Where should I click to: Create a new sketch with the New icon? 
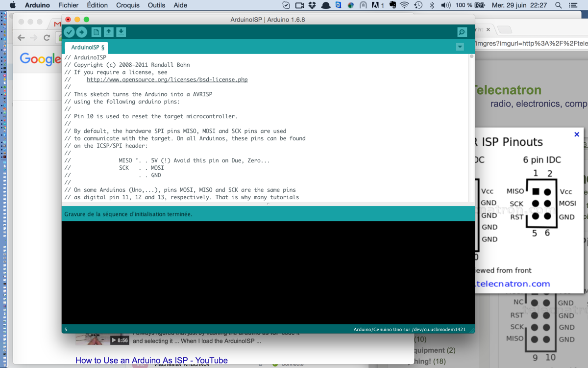(96, 32)
